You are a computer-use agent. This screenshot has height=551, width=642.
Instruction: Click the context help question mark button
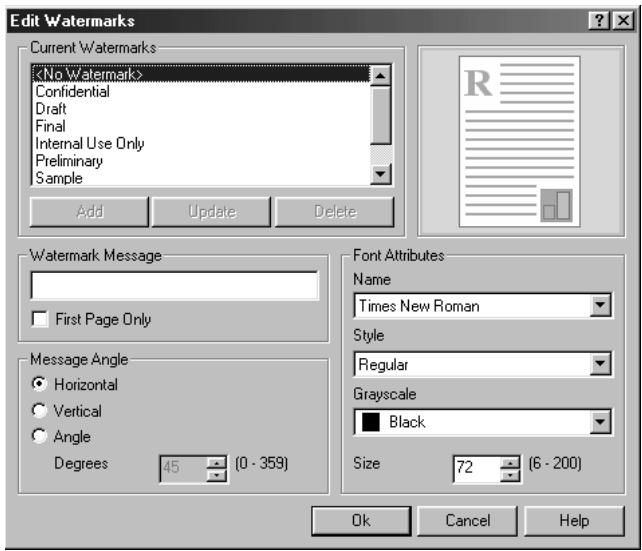pyautogui.click(x=599, y=20)
